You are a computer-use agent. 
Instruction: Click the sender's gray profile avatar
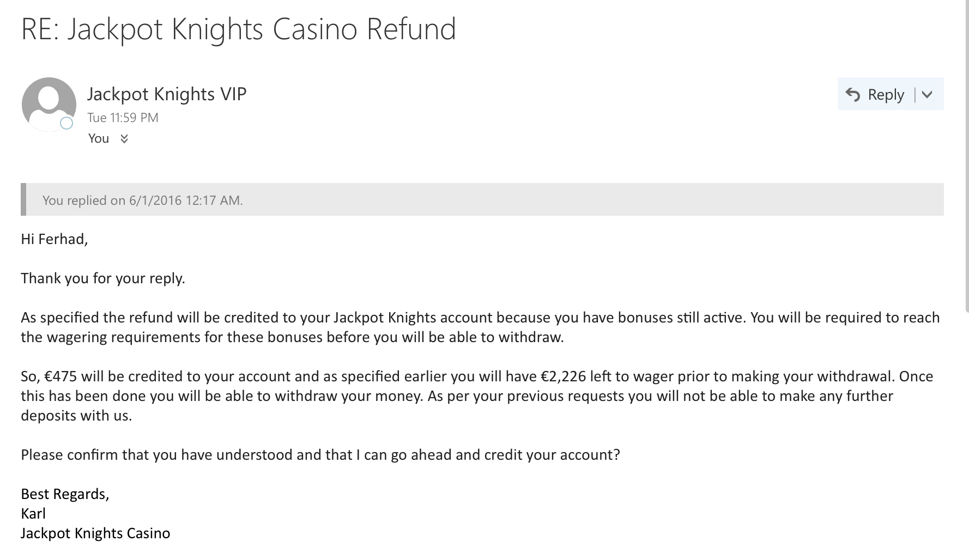(x=49, y=104)
